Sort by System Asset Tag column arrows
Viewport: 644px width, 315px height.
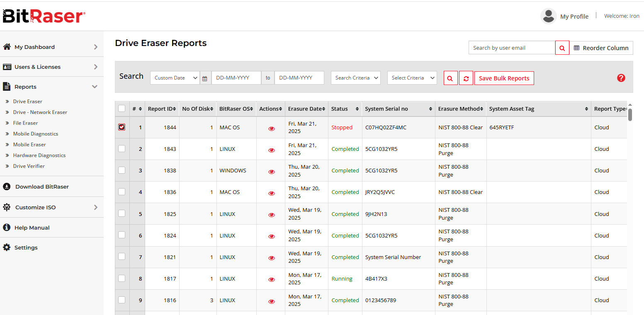[586, 109]
